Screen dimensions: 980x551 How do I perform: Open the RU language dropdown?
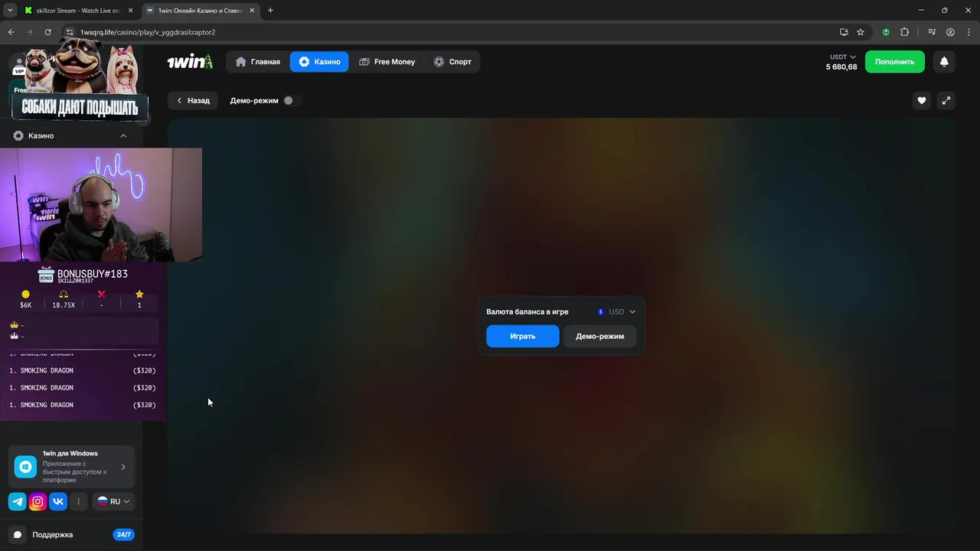(x=113, y=501)
